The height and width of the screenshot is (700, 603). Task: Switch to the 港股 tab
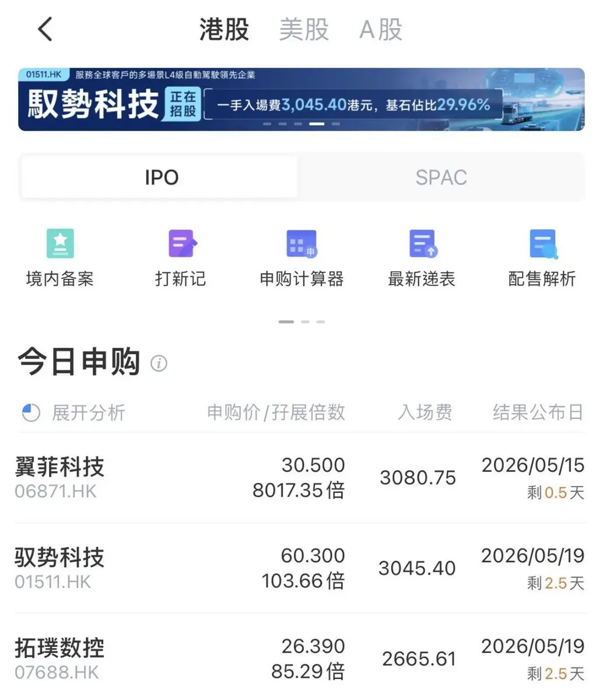224,29
